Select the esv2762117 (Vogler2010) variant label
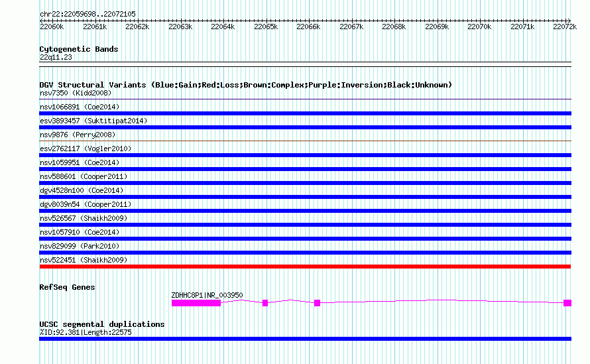This screenshot has height=364, width=590. [86, 149]
